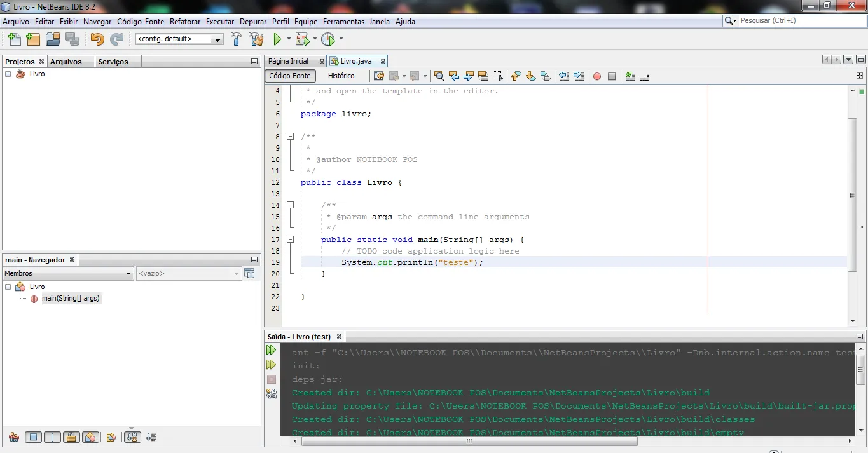The image size is (868, 453).
Task: Toggle Show Fields filter in Navigator
Action: tap(33, 437)
